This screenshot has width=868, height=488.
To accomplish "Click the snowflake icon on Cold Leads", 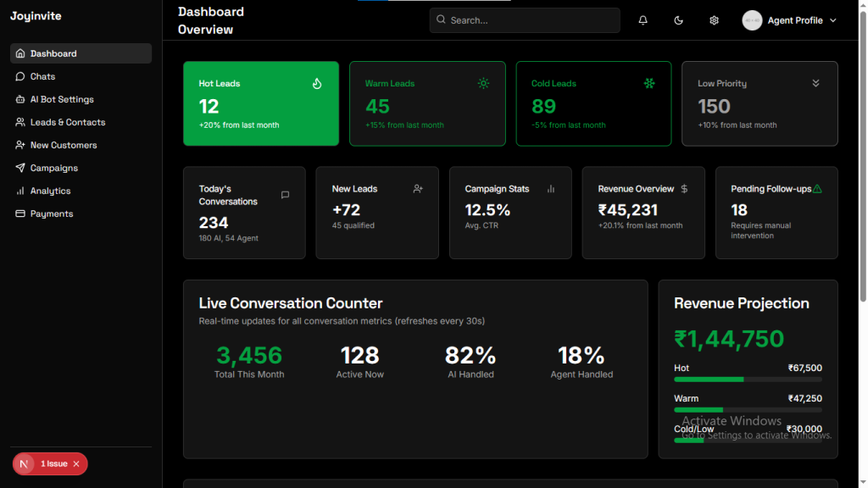I will (x=649, y=83).
